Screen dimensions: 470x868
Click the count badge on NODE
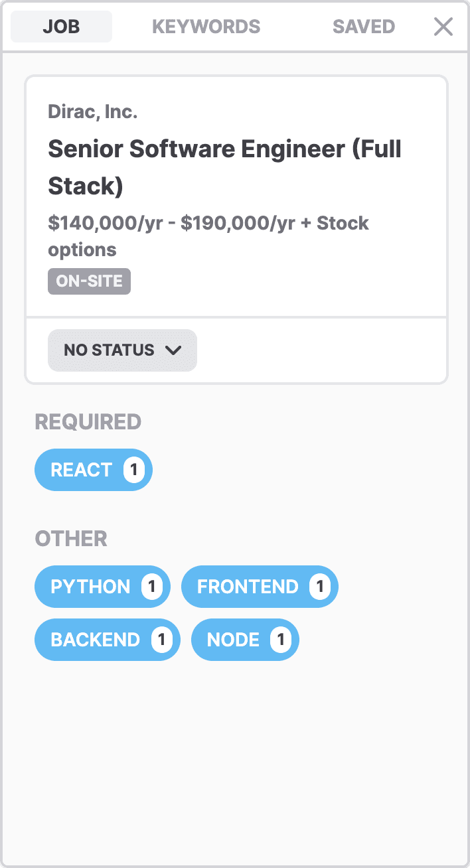point(280,640)
